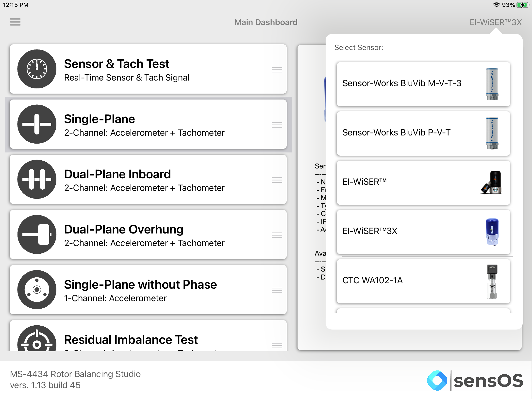
Task: Open the EI-WiSER™3X sensor selector in header
Action: click(x=496, y=22)
